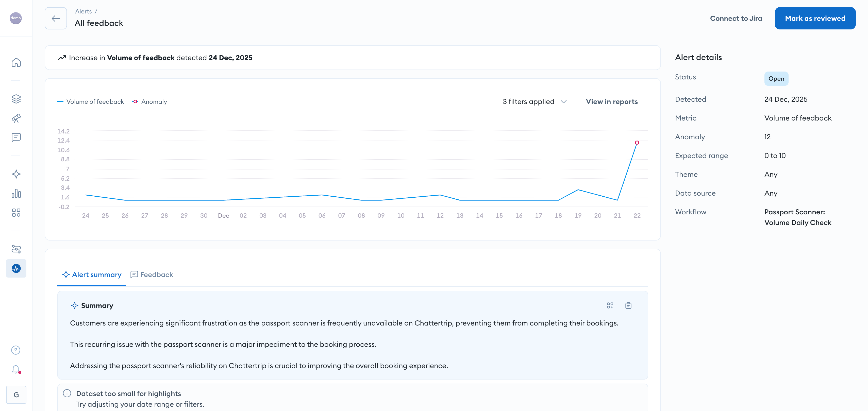Click the anomaly marker on the chart

[637, 143]
